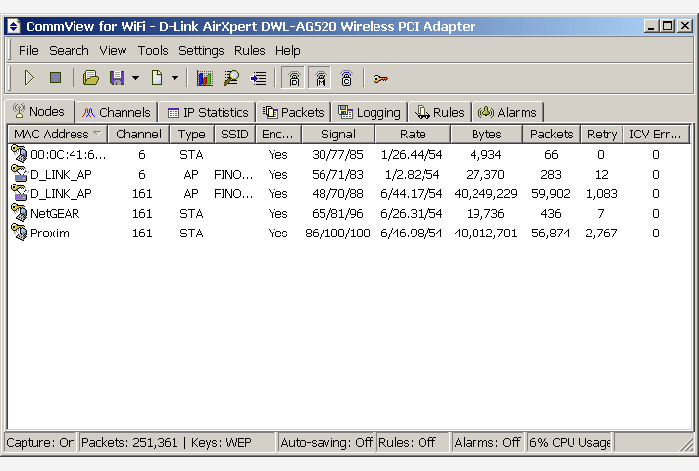Image resolution: width=699 pixels, height=471 pixels.
Task: Stop capture with the square button
Action: tap(55, 78)
